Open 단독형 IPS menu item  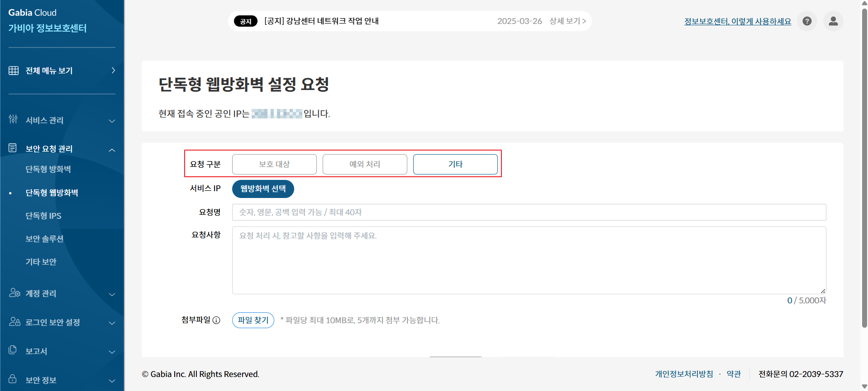43,216
